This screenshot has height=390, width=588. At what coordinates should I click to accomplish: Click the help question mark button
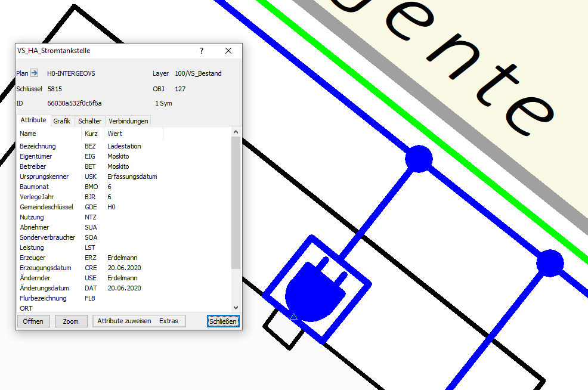tap(202, 51)
